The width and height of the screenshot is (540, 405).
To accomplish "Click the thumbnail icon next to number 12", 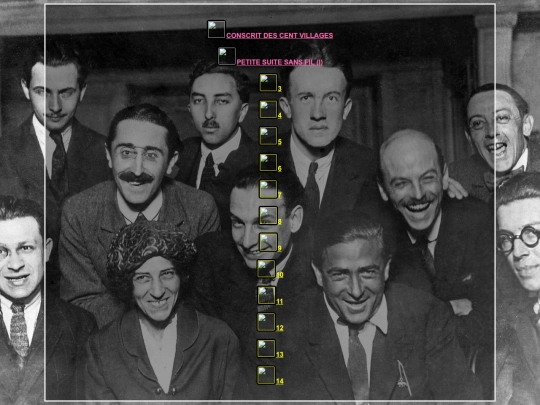I will click(x=266, y=322).
